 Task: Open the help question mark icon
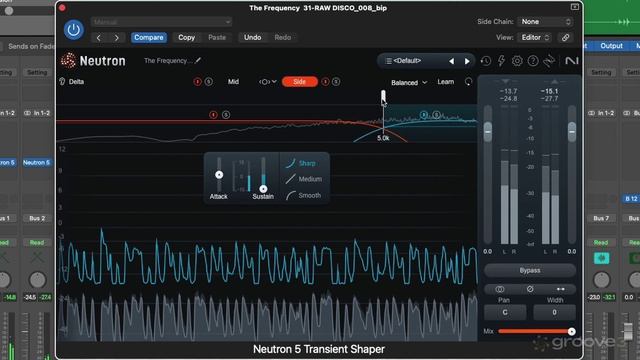tap(533, 61)
